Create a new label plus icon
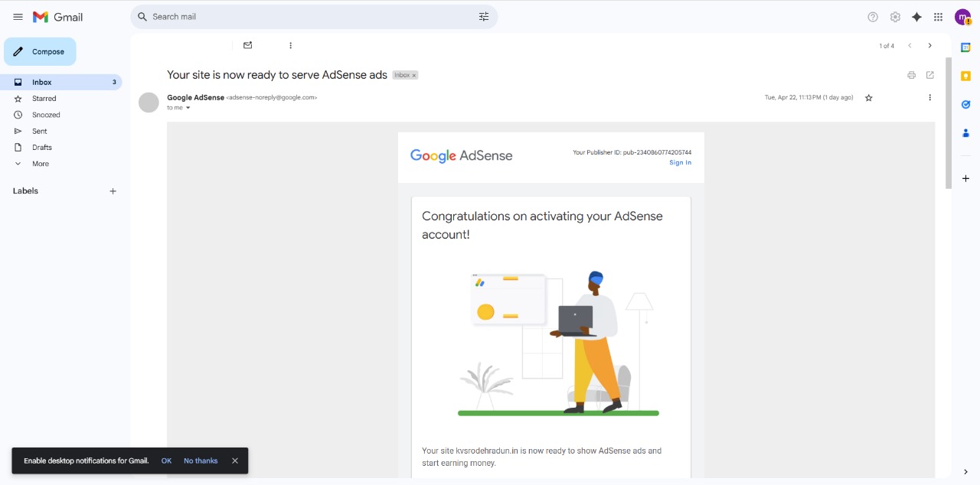980x485 pixels. [x=113, y=191]
